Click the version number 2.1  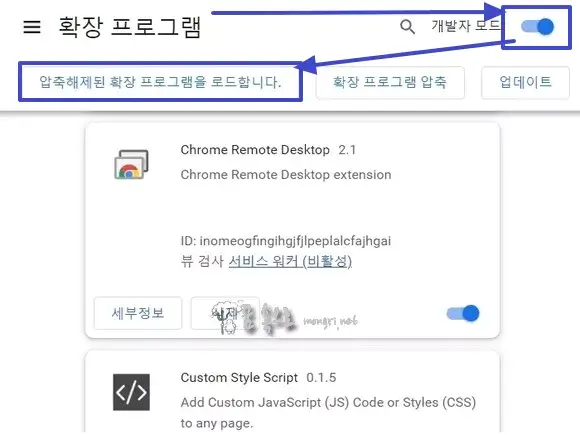[x=347, y=150]
